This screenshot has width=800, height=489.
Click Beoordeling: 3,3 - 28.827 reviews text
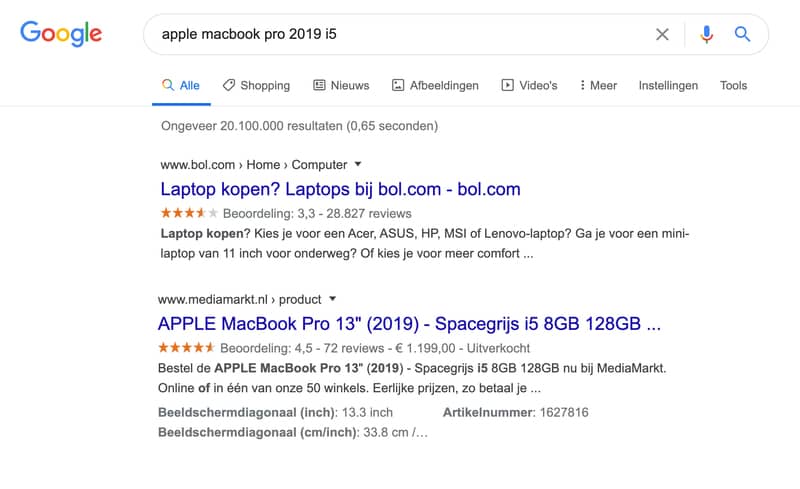click(317, 213)
